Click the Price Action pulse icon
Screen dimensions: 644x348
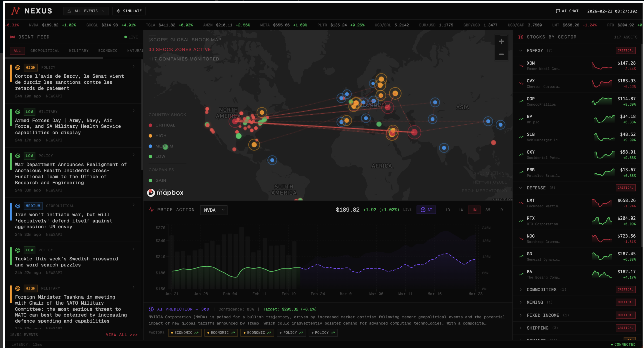click(x=151, y=210)
